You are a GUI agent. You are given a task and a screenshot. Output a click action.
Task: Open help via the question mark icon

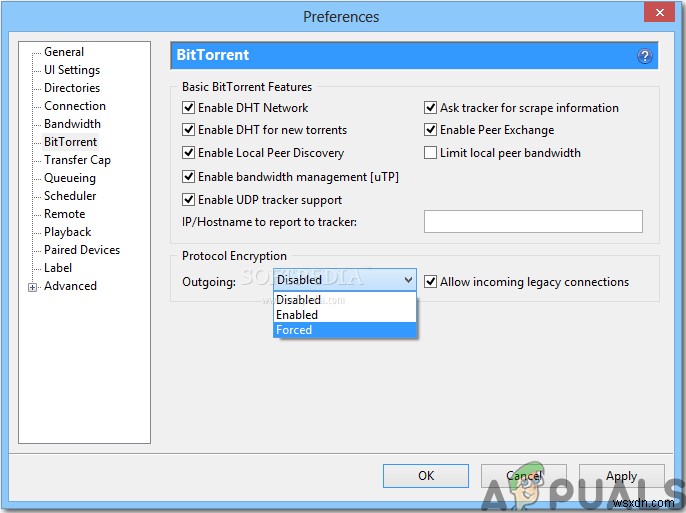[x=644, y=56]
